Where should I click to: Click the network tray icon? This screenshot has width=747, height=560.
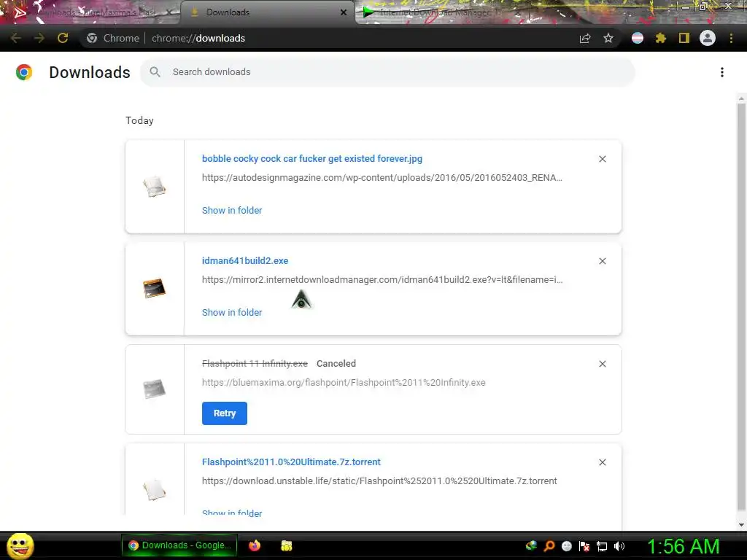click(602, 546)
